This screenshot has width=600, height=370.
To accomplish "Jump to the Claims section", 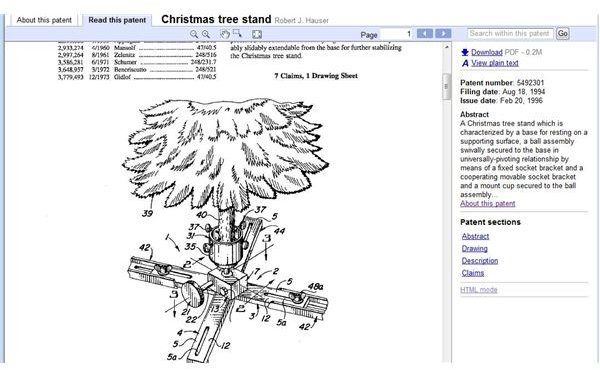I will pos(473,273).
